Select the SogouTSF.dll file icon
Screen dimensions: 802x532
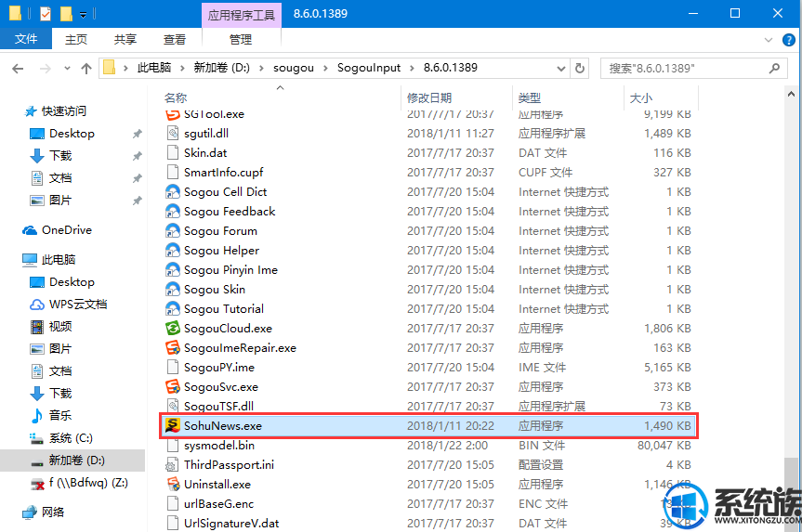click(x=173, y=406)
